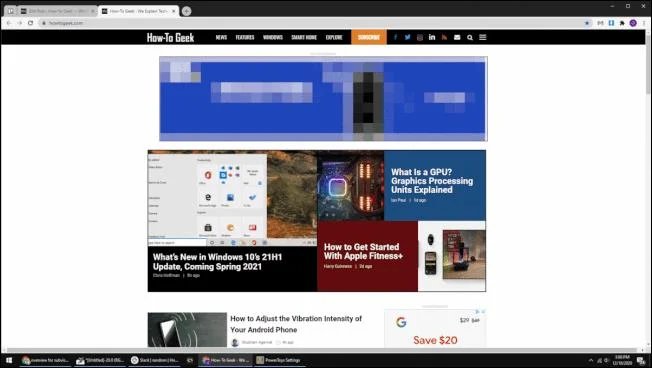The height and width of the screenshot is (368, 652).
Task: Open What Is a GPU article headline
Action: click(432, 181)
